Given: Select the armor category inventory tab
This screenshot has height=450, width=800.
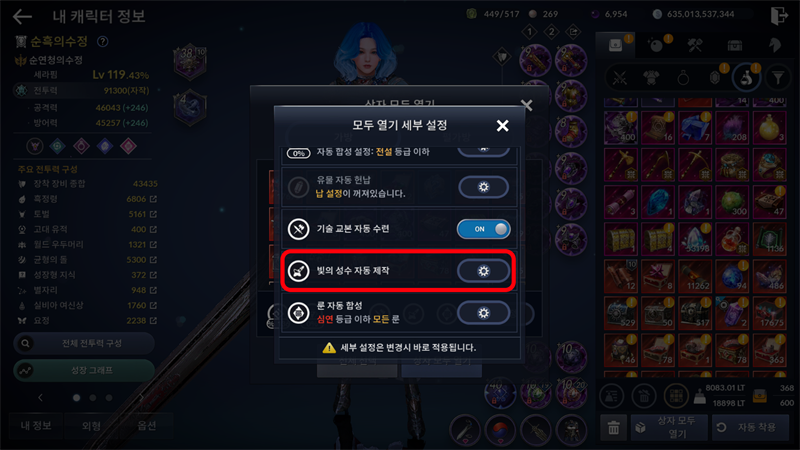Looking at the screenshot, I should (x=651, y=78).
